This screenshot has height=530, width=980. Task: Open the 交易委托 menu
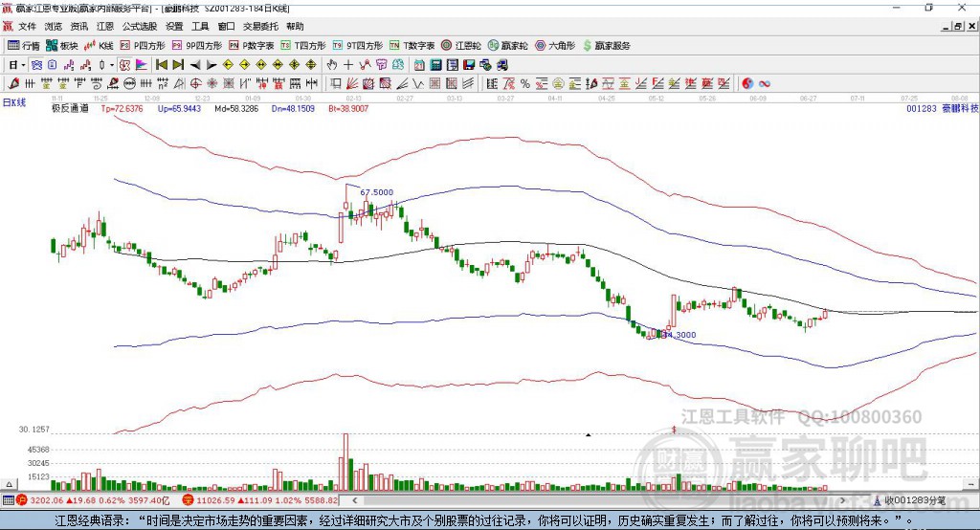[x=260, y=26]
